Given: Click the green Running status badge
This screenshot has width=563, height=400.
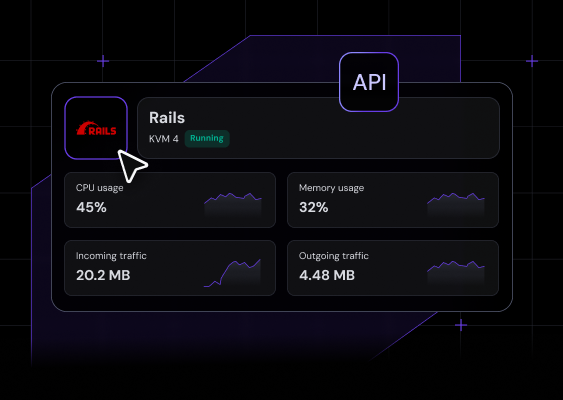Looking at the screenshot, I should [207, 139].
